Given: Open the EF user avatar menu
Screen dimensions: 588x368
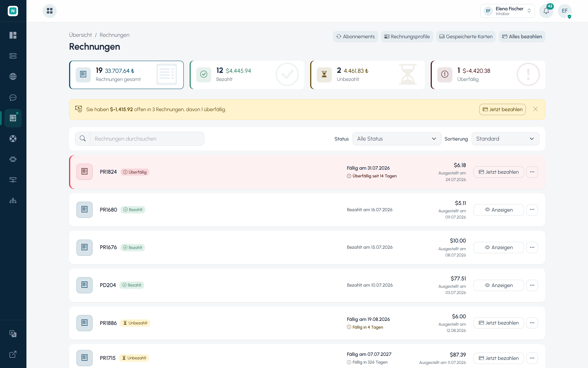Looking at the screenshot, I should (x=565, y=11).
